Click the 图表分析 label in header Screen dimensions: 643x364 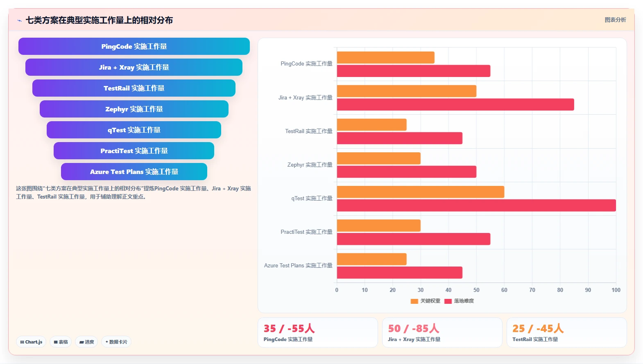615,20
